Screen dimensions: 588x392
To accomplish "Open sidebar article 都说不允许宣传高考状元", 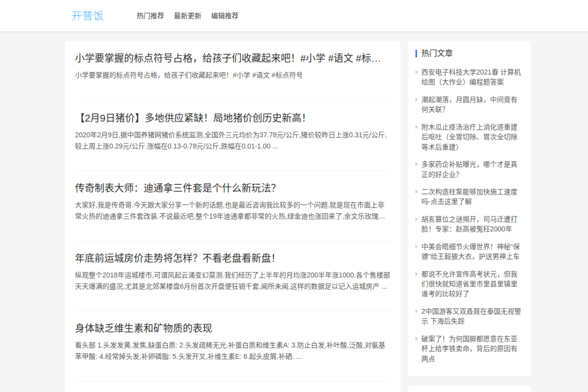I will pyautogui.click(x=469, y=284).
